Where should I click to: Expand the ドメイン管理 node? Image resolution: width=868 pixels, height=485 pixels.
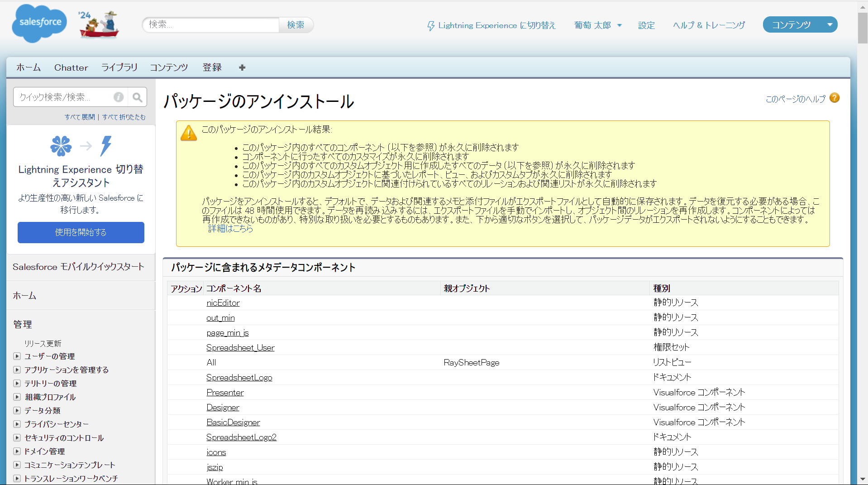(17, 451)
